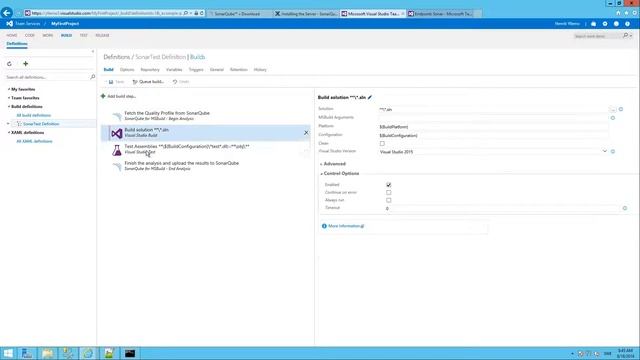This screenshot has width=640, height=360.
Task: Collapse the Team favorites tree node
Action: tap(9, 98)
